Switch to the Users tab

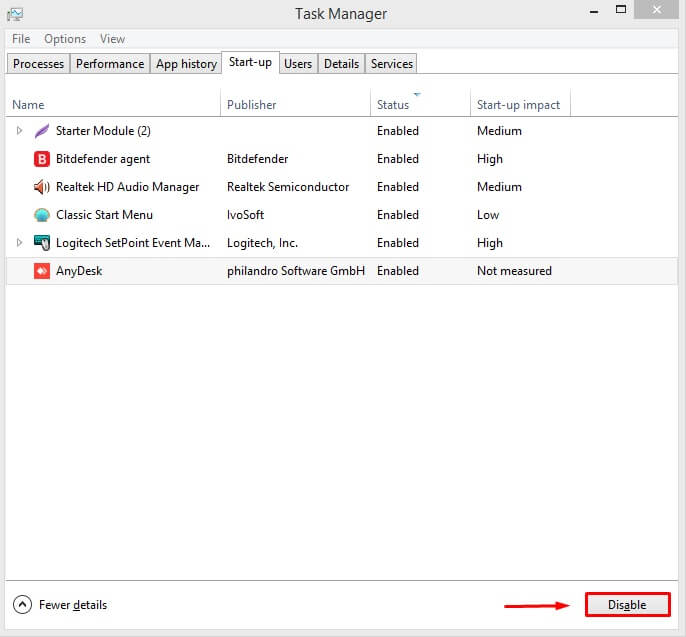298,64
